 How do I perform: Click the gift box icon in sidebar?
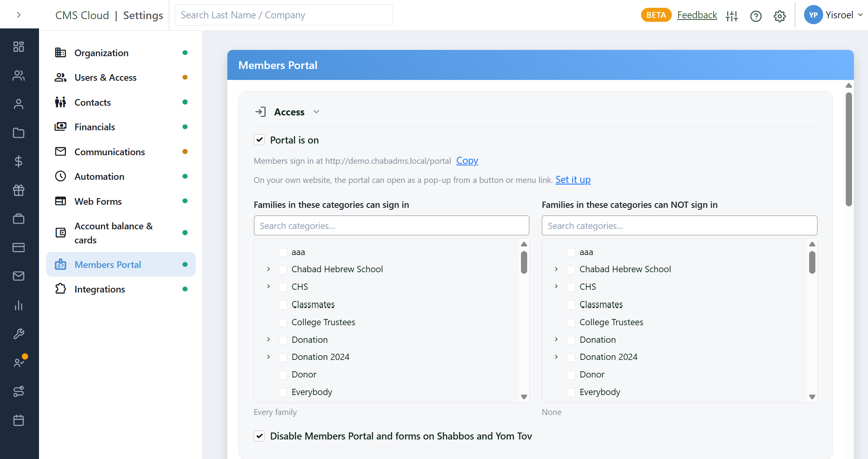[x=19, y=190]
